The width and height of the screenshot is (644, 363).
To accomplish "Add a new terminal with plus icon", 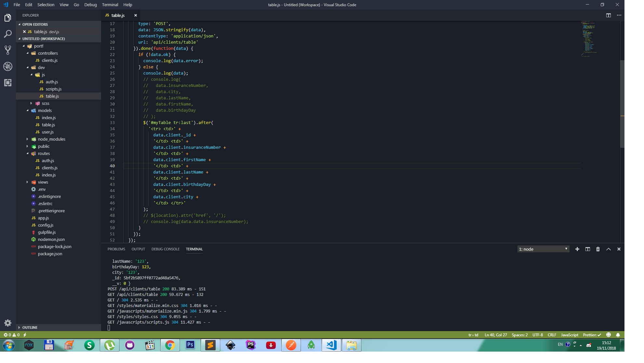I will pyautogui.click(x=577, y=249).
